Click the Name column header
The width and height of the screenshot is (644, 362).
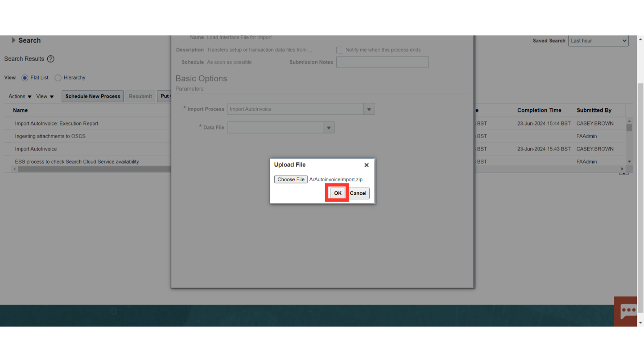20,110
